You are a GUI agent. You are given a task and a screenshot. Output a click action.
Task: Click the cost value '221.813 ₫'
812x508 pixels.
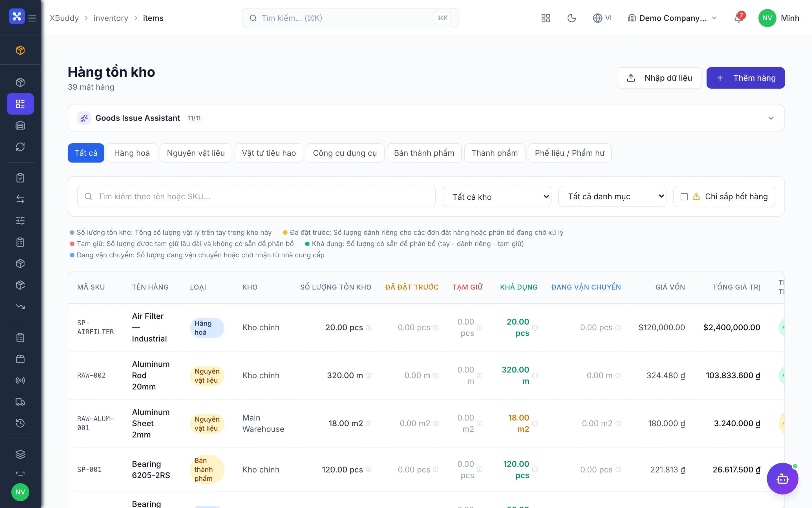(667, 469)
